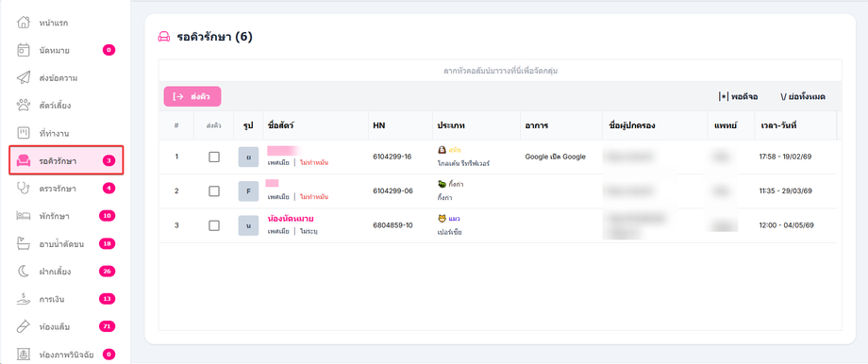Click the breed text เปอร์เซีย
Image resolution: width=868 pixels, height=364 pixels.
click(x=449, y=232)
